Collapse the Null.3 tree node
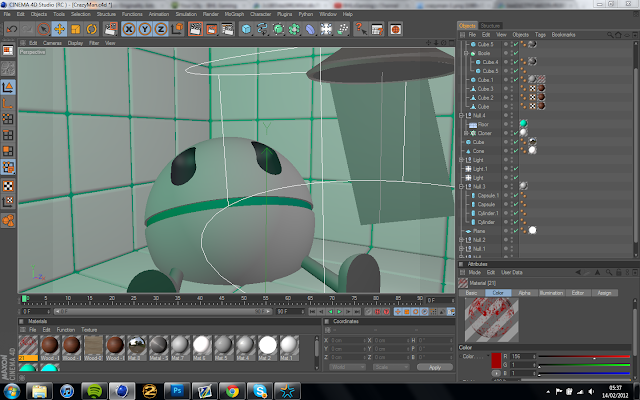 (x=461, y=187)
